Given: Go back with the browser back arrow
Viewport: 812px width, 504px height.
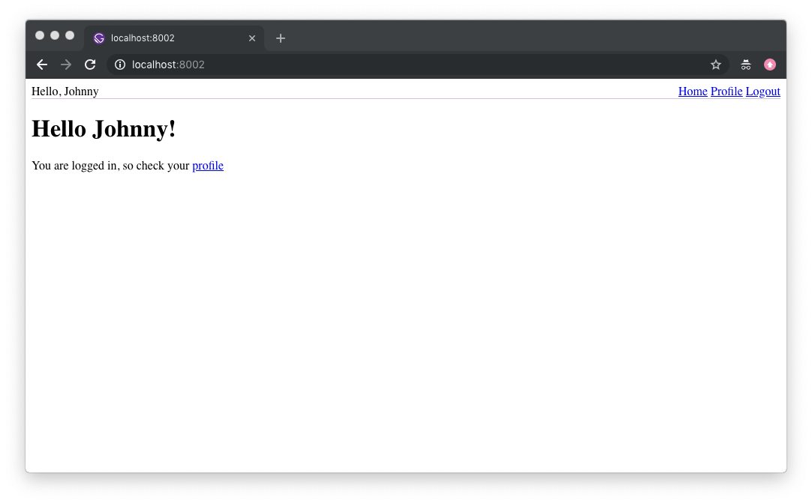Looking at the screenshot, I should point(42,64).
